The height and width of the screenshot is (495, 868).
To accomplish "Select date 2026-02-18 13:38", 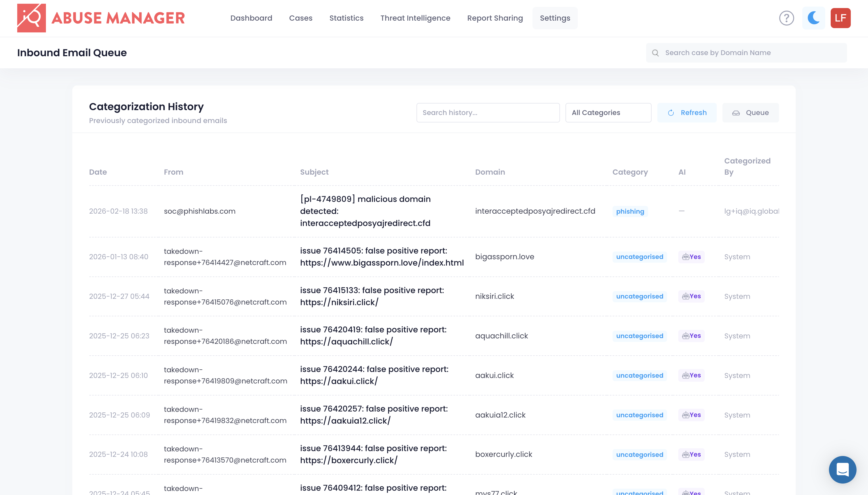I will [x=119, y=211].
